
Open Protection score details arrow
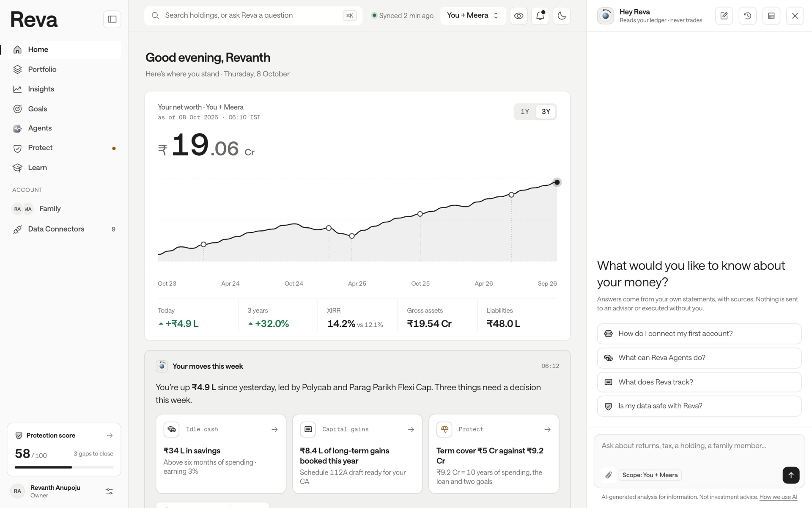[x=110, y=435]
